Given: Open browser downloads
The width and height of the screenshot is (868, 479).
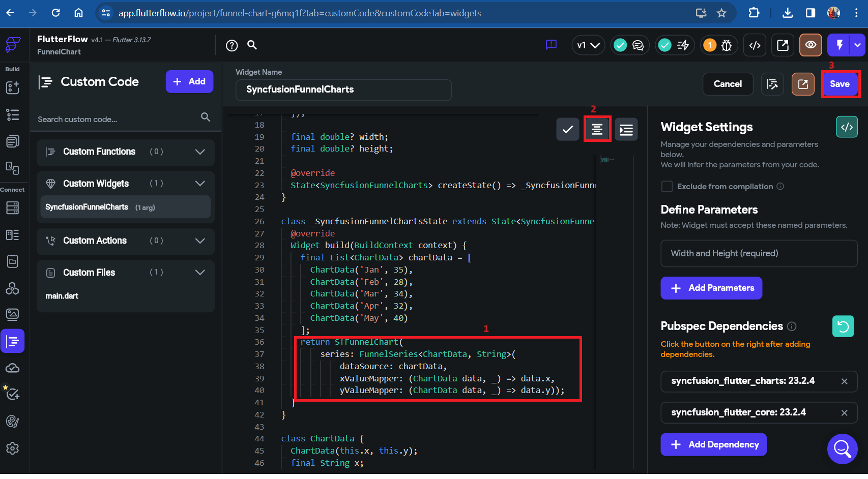Looking at the screenshot, I should (x=788, y=13).
